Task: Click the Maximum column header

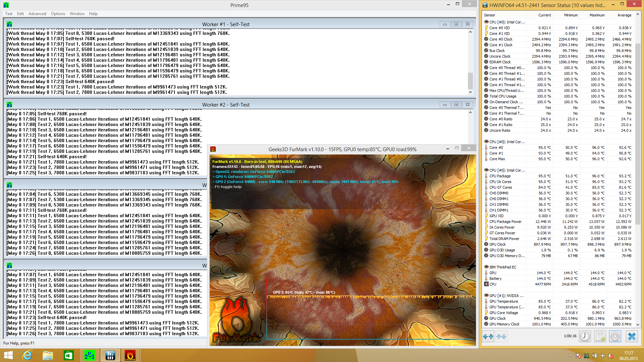Action: coord(593,15)
